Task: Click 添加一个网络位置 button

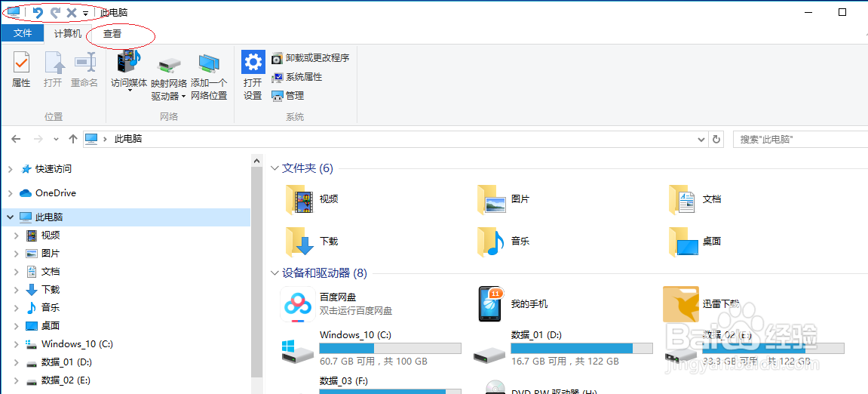Action: pyautogui.click(x=209, y=77)
